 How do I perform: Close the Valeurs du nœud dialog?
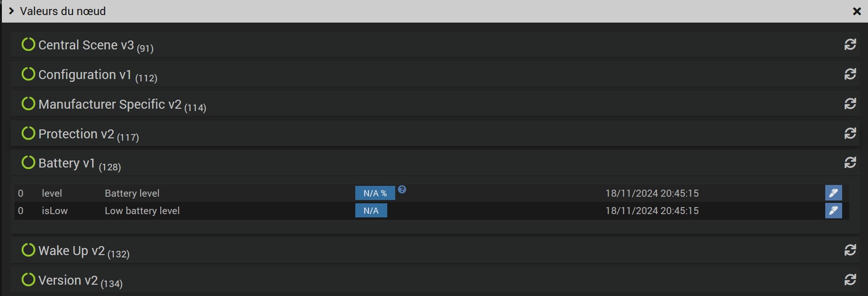[x=856, y=11]
